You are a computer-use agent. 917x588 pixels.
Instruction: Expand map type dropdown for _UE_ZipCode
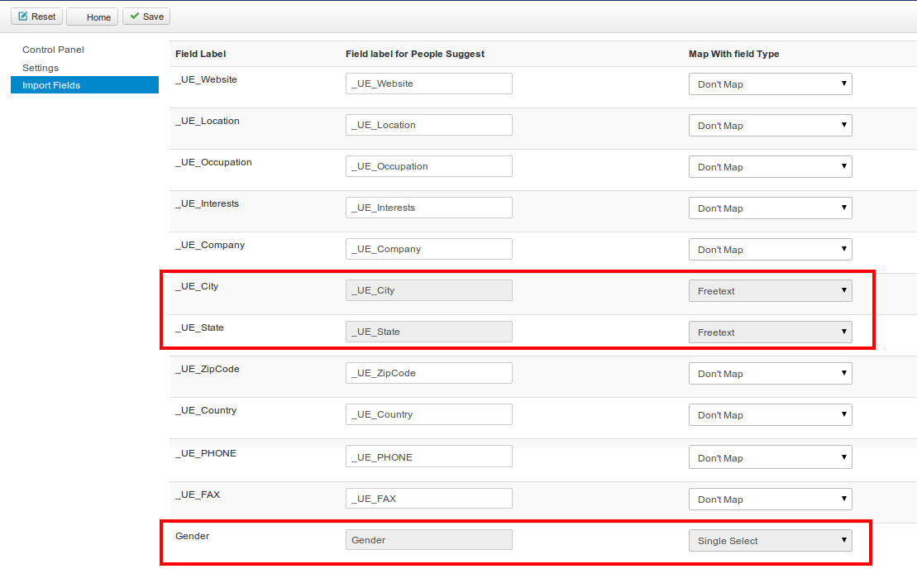(x=770, y=374)
